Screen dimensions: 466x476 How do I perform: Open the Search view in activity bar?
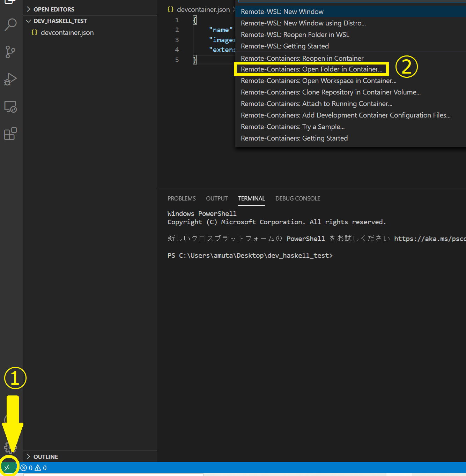pyautogui.click(x=11, y=24)
